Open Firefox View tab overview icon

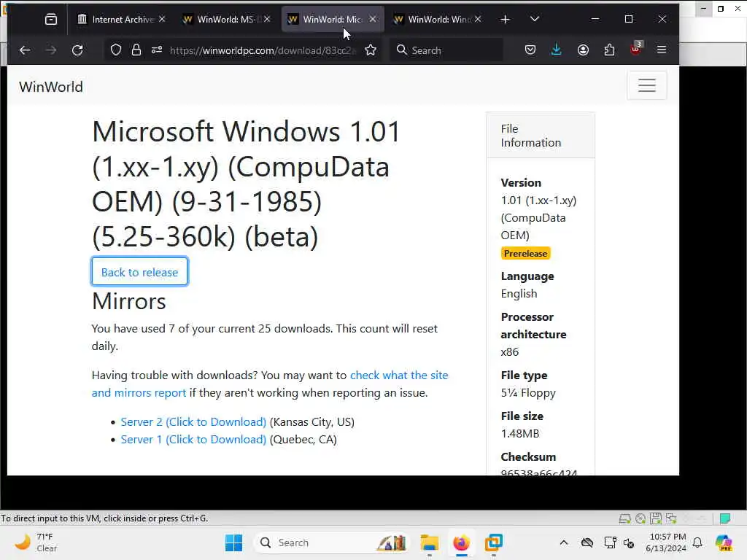[50, 19]
